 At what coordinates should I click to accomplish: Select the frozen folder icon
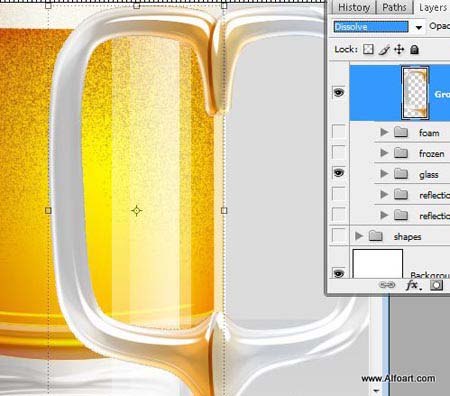[x=401, y=153]
